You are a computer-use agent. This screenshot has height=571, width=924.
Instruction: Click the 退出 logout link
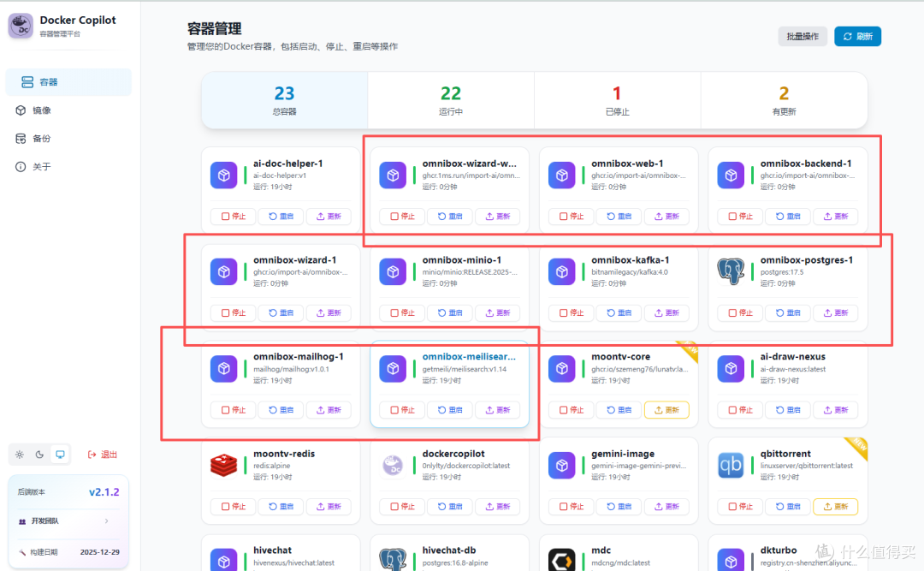[103, 455]
